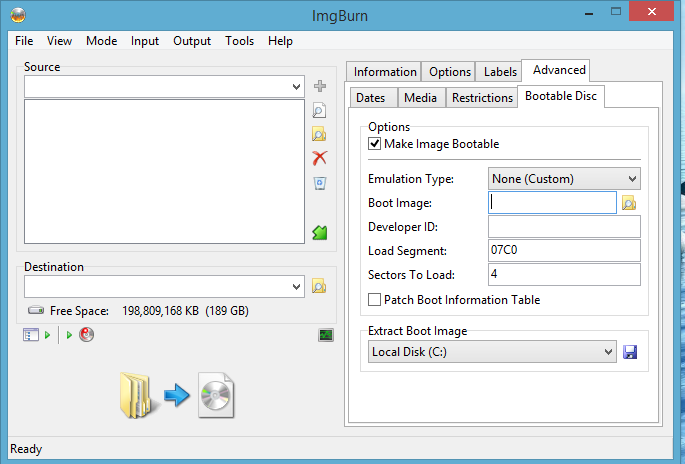Click the small green play arrow beside calculator

48,335
